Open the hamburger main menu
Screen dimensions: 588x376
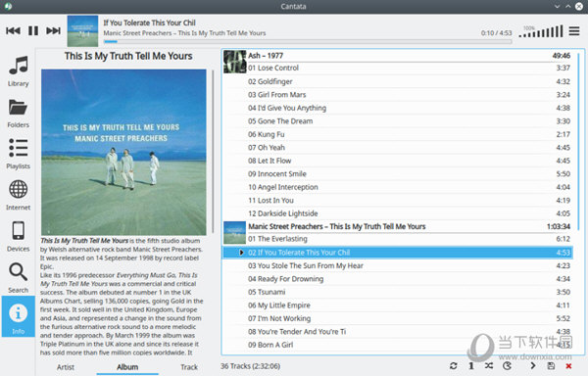click(574, 30)
